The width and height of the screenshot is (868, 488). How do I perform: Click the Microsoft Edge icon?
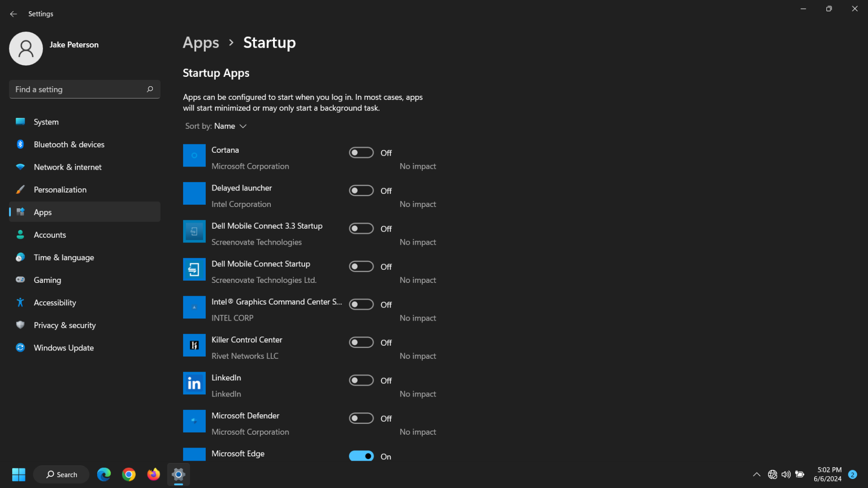tap(105, 474)
